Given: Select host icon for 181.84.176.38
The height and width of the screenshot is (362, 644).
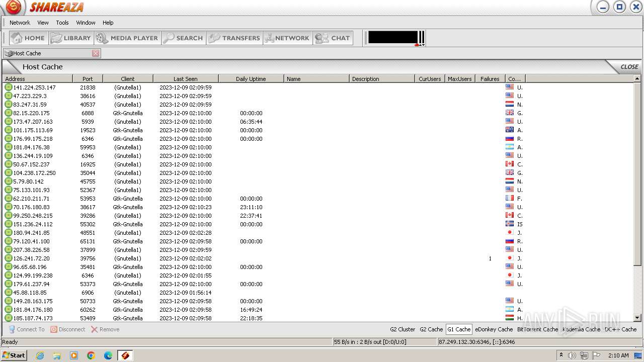Looking at the screenshot, I should click(x=9, y=147).
